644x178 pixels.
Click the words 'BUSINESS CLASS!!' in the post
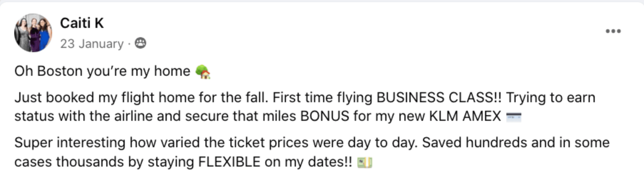coord(439,97)
